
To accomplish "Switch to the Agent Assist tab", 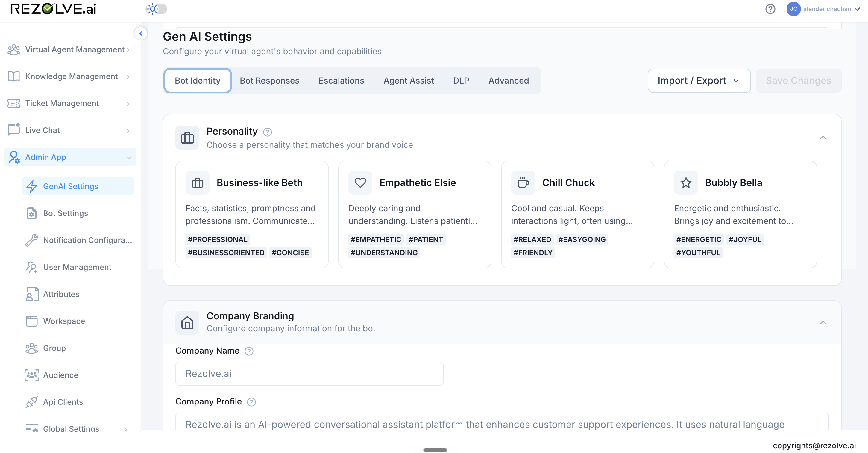I will click(408, 81).
